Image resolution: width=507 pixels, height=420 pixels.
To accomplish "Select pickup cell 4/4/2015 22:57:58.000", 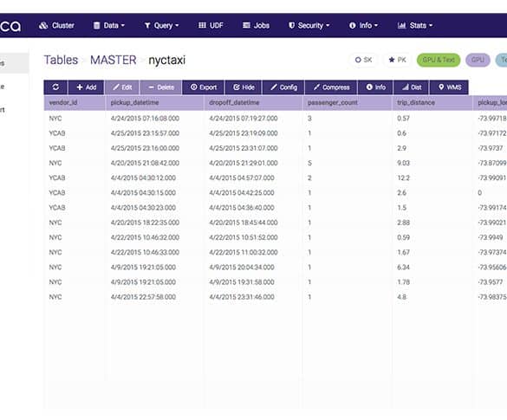I will coord(143,297).
